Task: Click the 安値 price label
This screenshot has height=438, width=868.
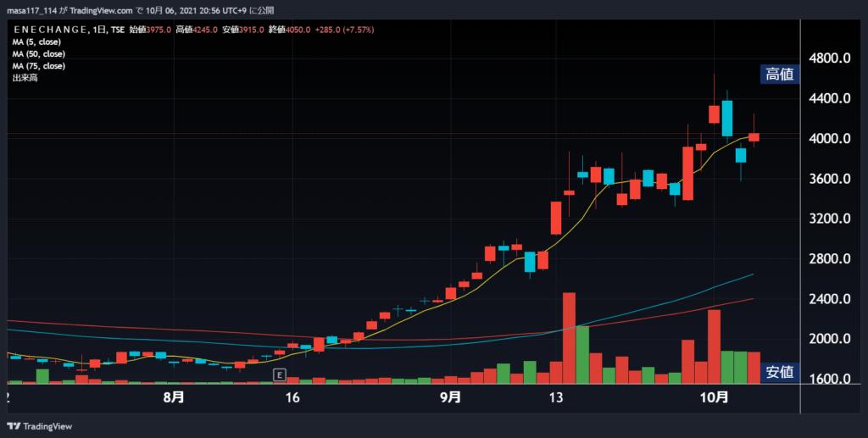Action: (x=780, y=372)
